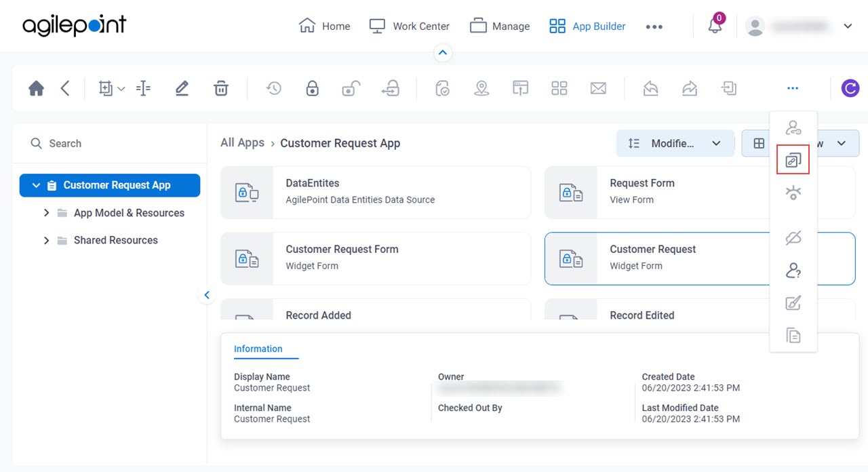This screenshot has height=472, width=868.
Task: Open the view layout dropdown
Action: coord(801,143)
